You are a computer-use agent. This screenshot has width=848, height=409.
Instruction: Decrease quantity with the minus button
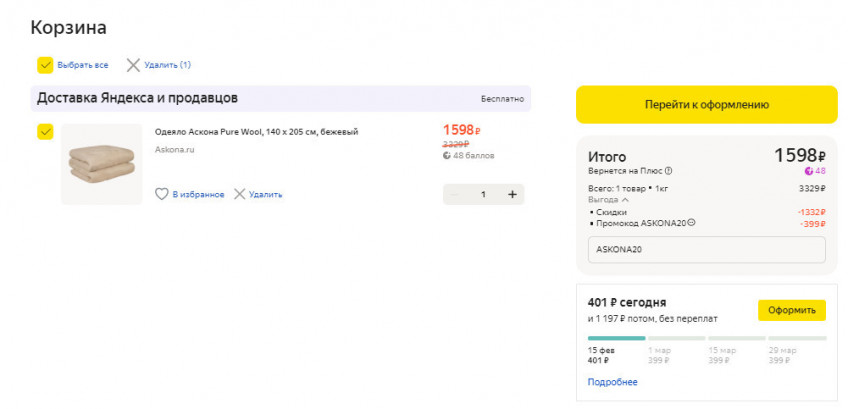(455, 194)
